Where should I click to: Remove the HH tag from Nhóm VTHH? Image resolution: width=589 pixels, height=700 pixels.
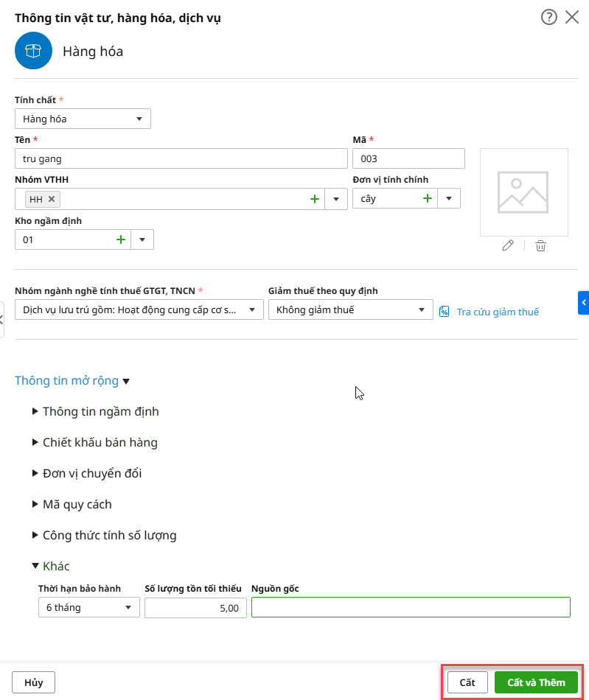[x=52, y=199]
